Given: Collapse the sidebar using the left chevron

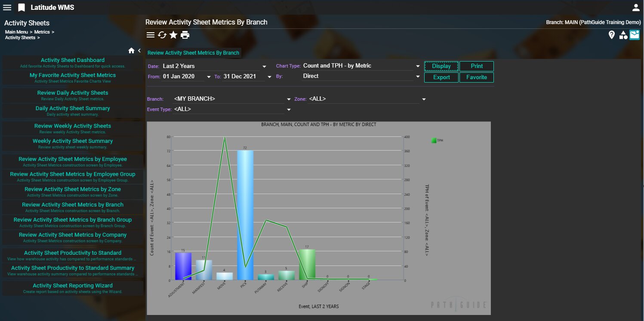Looking at the screenshot, I should [139, 51].
